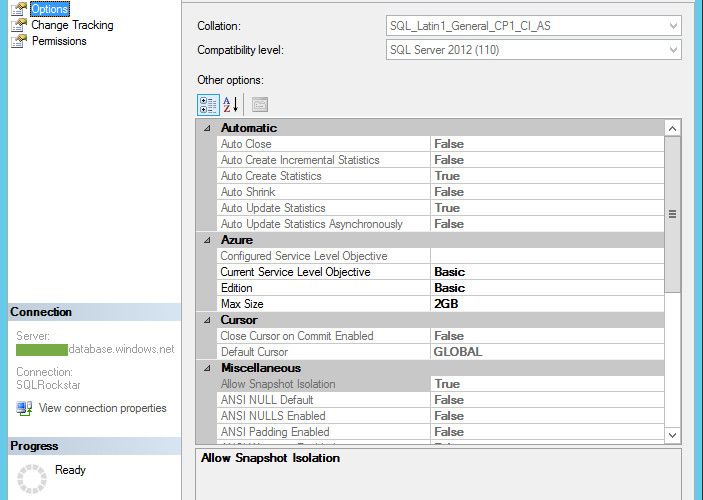The image size is (703, 500).
Task: Select the Auto Update Statistics row
Action: tap(440, 208)
